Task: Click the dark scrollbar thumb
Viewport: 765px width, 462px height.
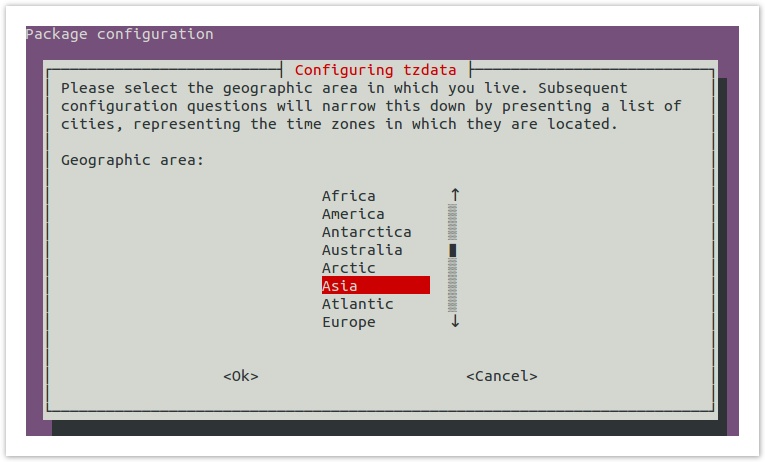Action: point(453,250)
